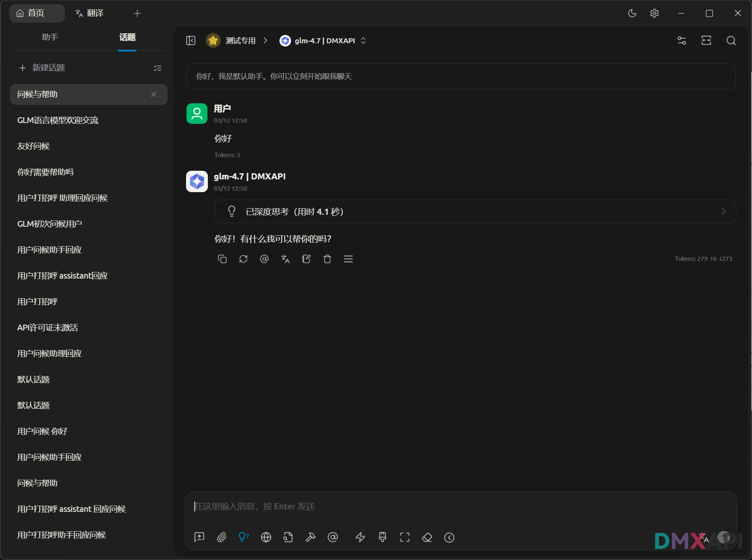The height and width of the screenshot is (560, 752).
Task: Delete the assistant message via trash icon
Action: [327, 259]
